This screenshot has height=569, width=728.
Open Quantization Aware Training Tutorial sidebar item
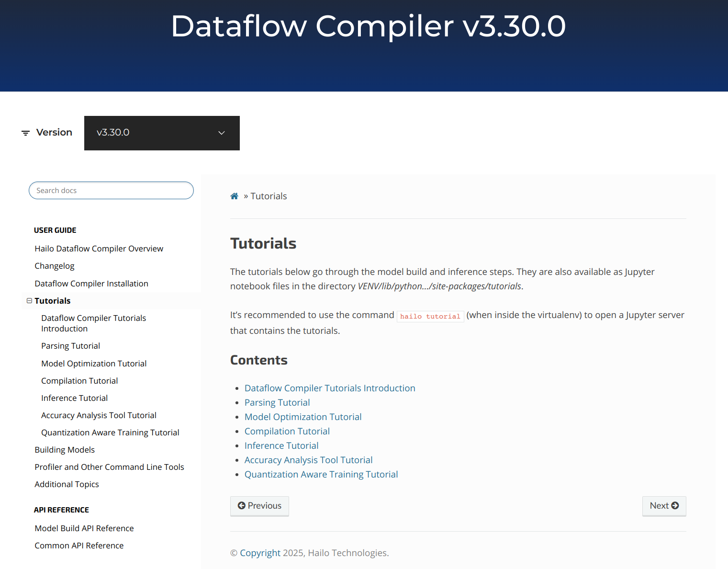point(110,432)
